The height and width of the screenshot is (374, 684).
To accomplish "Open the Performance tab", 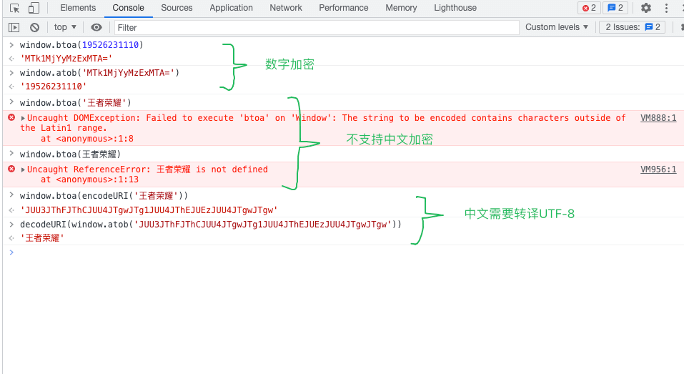I will pyautogui.click(x=343, y=8).
